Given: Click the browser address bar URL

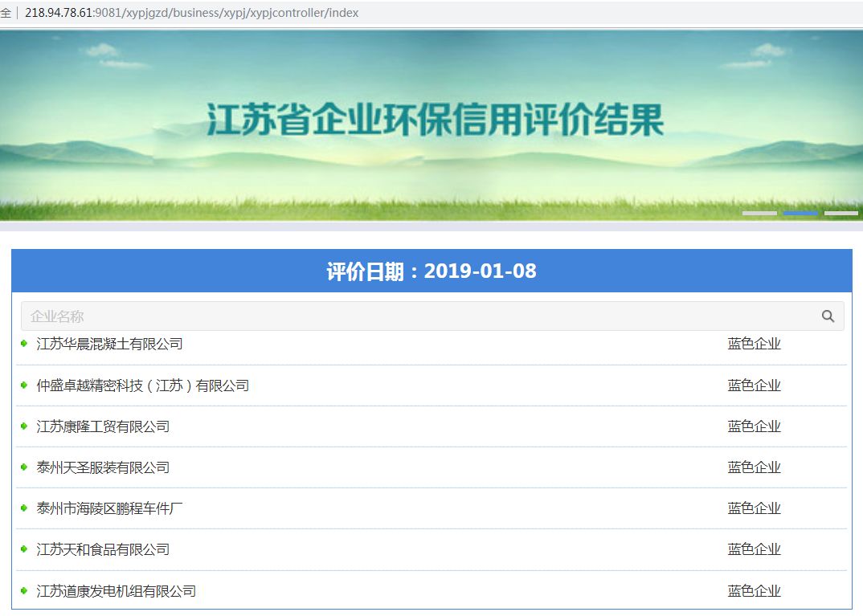Looking at the screenshot, I should pos(192,13).
